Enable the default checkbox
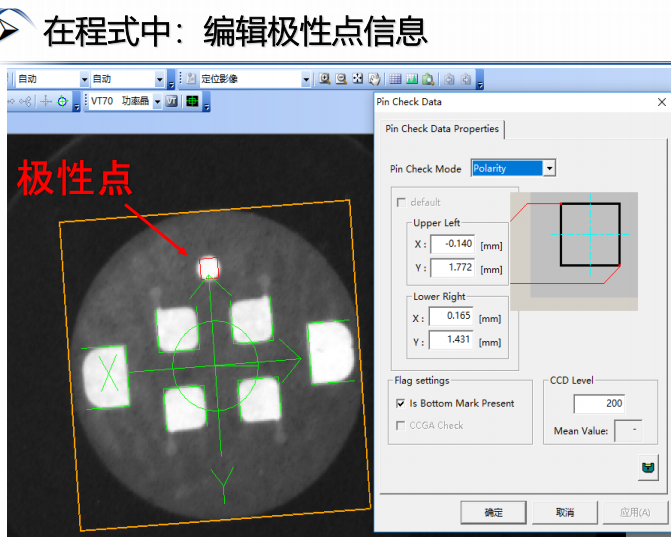Screen dimensions: 671x537 click(x=401, y=202)
